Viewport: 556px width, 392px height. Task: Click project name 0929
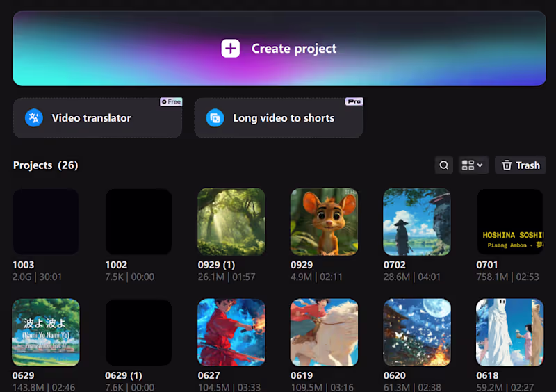pyautogui.click(x=302, y=265)
